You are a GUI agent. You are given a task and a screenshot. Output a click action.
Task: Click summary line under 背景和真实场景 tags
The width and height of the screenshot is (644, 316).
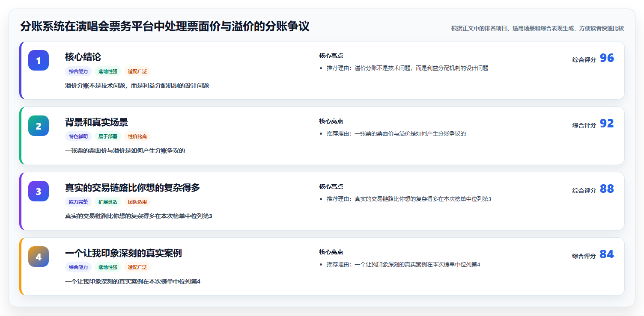click(125, 151)
